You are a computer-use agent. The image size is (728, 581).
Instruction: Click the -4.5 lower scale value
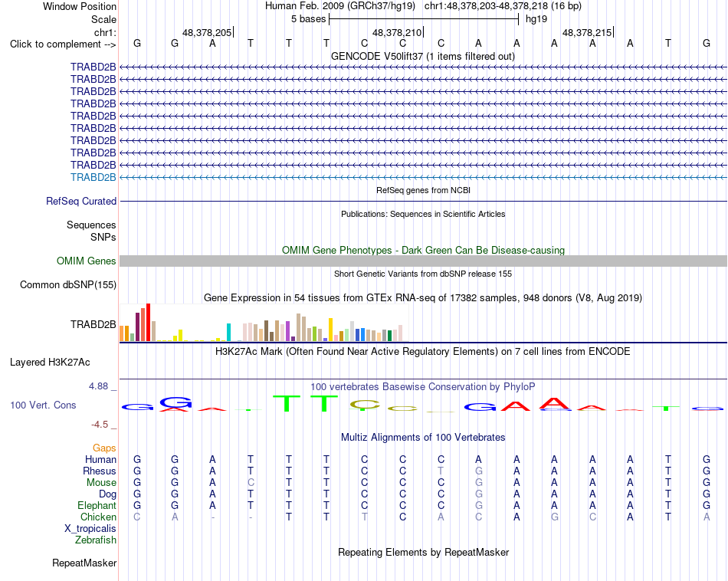coord(100,424)
